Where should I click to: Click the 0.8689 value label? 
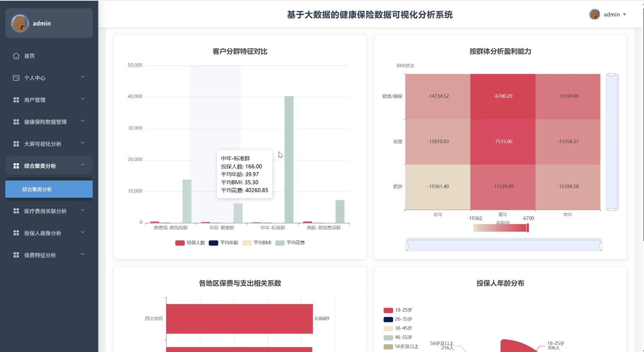pyautogui.click(x=322, y=319)
